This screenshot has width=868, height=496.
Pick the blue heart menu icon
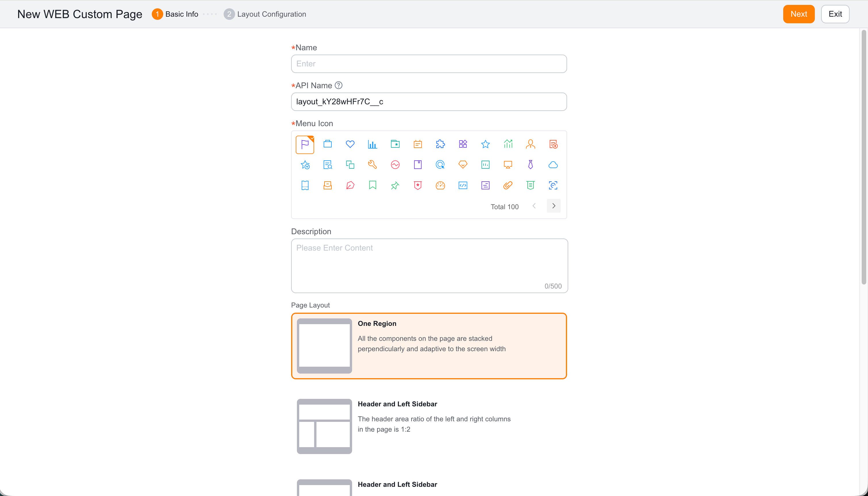point(350,144)
